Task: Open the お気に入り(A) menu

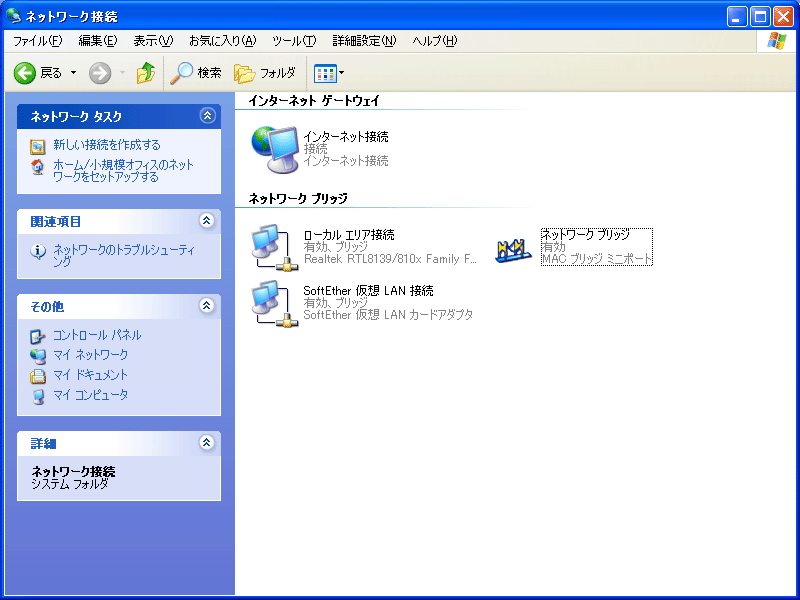Action: [x=222, y=41]
